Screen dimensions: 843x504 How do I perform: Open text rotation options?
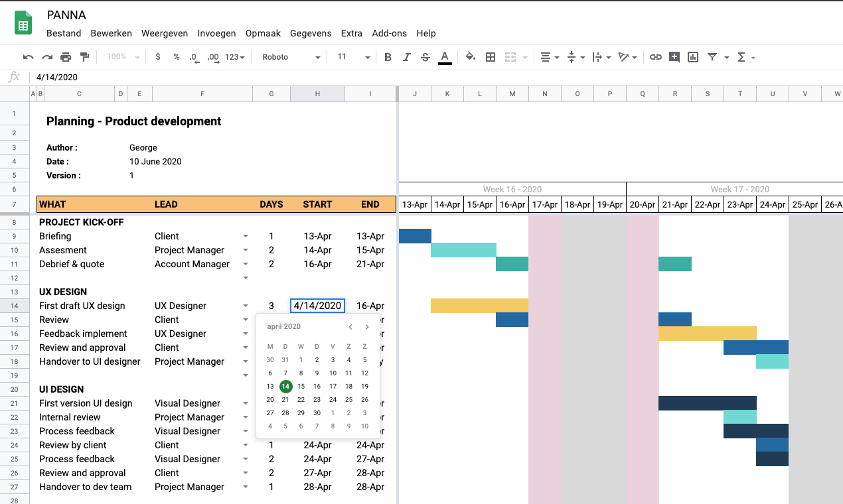(627, 57)
